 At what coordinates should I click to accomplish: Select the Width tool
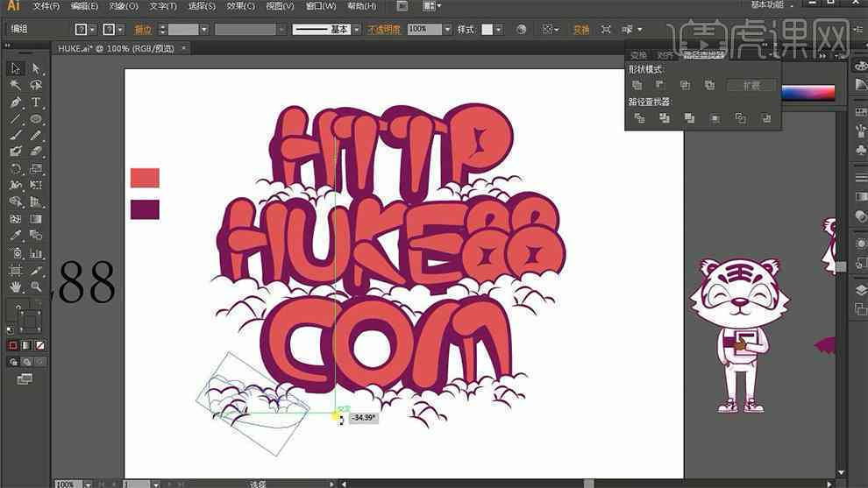tap(16, 185)
